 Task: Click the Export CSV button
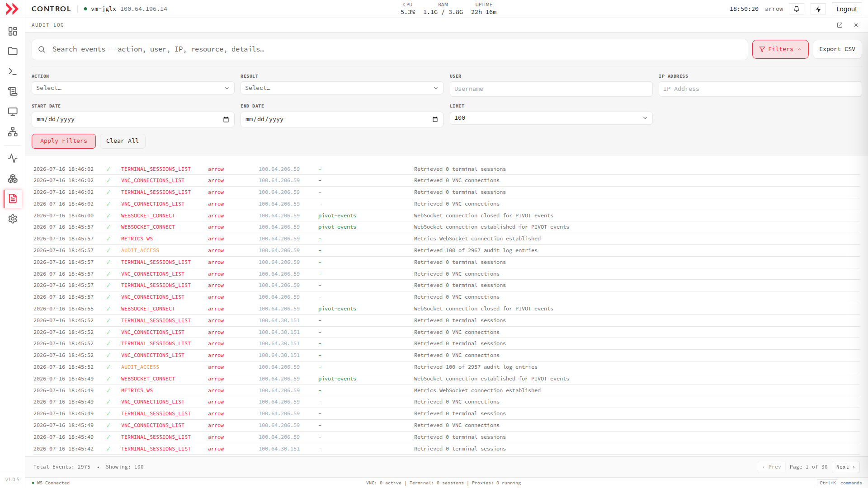(x=837, y=49)
